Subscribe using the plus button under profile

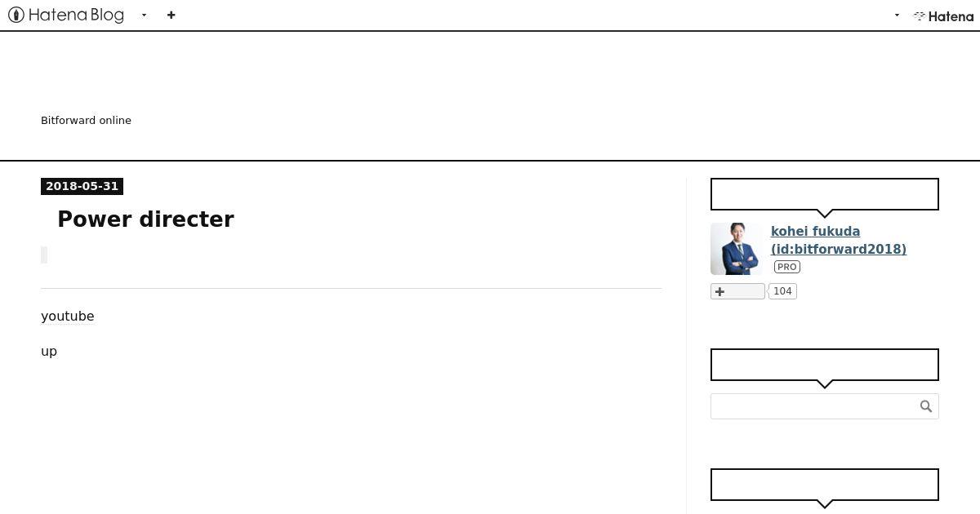pos(737,291)
